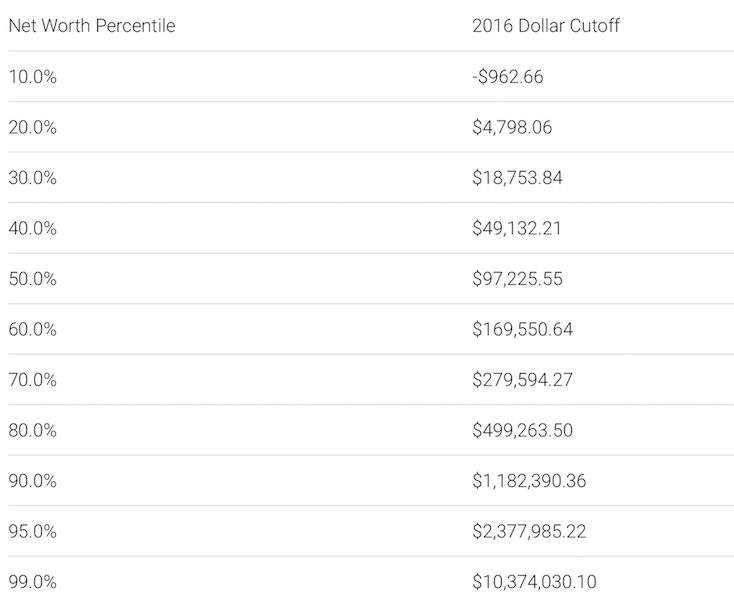Screen dimensions: 734x600
Task: Click the 2016 Dollar Cutoff column header
Action: pyautogui.click(x=545, y=26)
